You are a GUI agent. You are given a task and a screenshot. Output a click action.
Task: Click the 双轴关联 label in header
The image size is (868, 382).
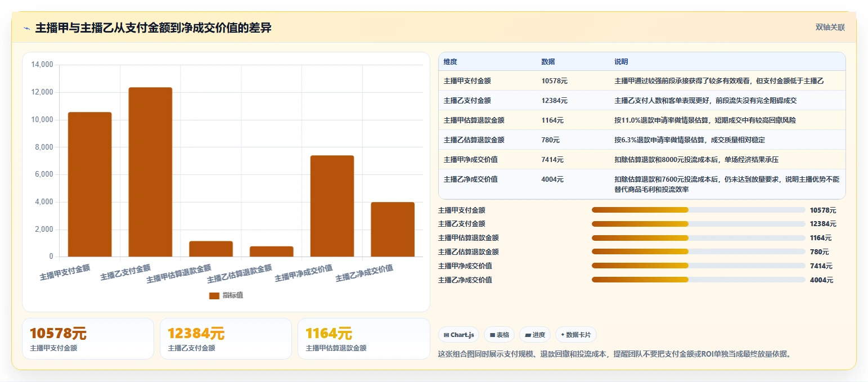point(830,27)
